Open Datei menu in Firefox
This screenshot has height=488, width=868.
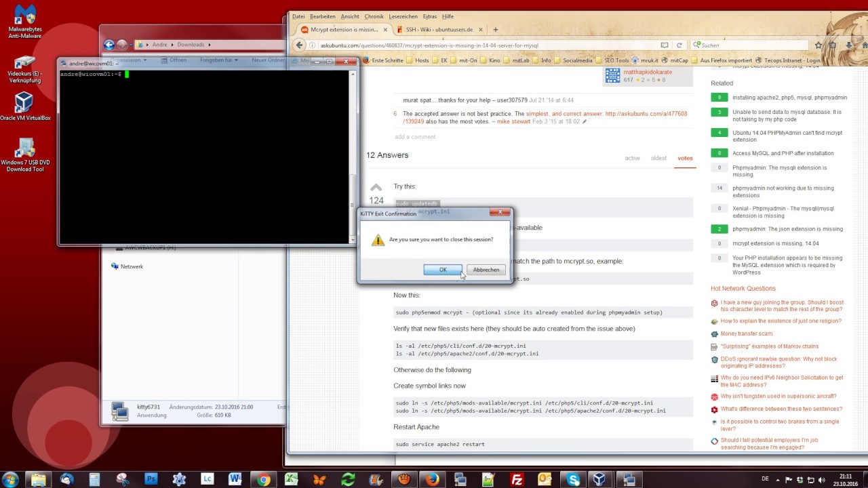[298, 16]
